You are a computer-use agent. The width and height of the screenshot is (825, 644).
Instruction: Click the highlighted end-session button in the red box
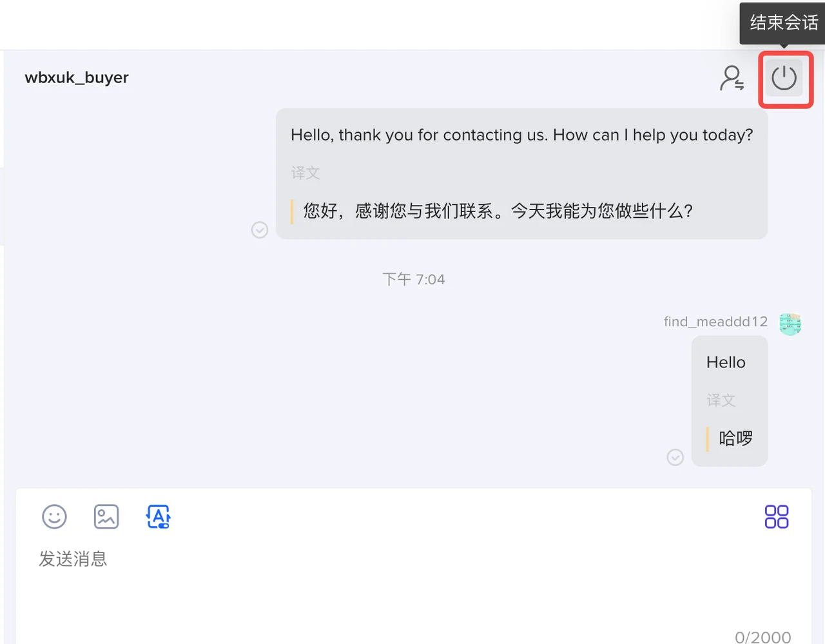click(785, 79)
